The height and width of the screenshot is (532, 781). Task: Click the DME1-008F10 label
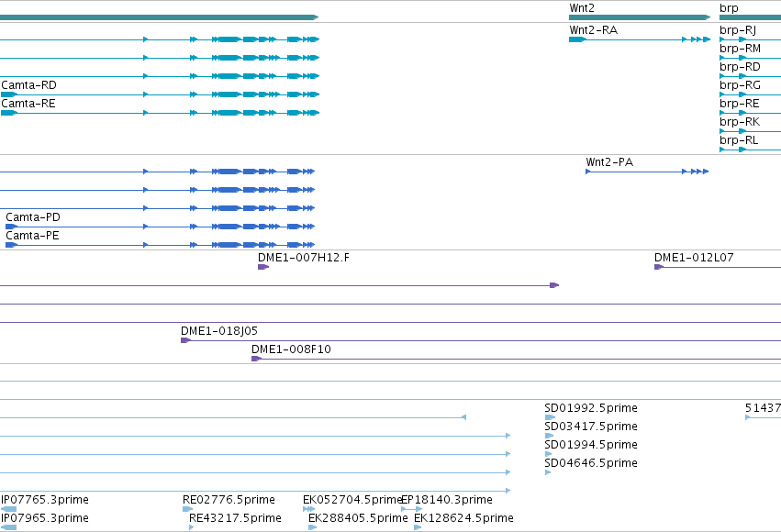[291, 349]
